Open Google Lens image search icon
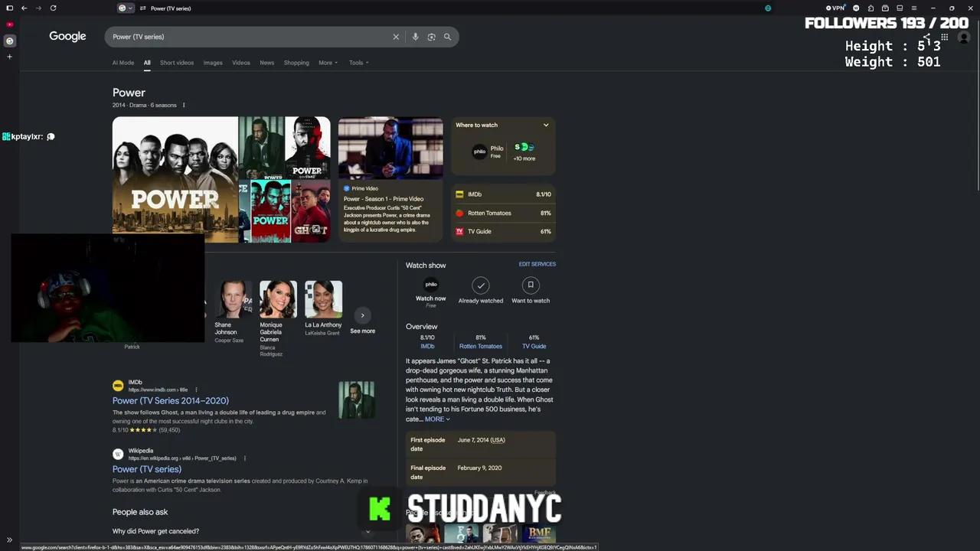This screenshot has width=980, height=551. 432,37
